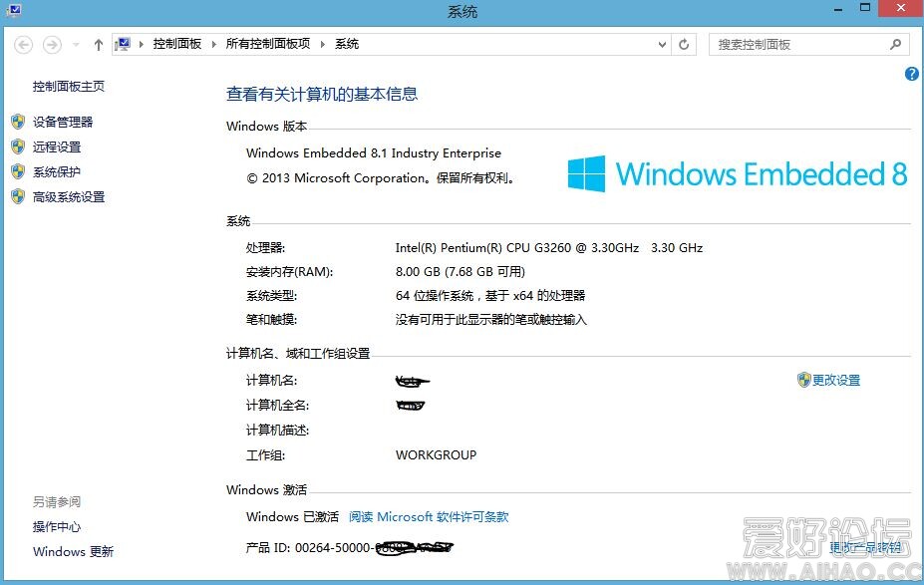Screen dimensions: 924x585
Task: Click the shield icon beside 远程设置
Action: pyautogui.click(x=18, y=146)
